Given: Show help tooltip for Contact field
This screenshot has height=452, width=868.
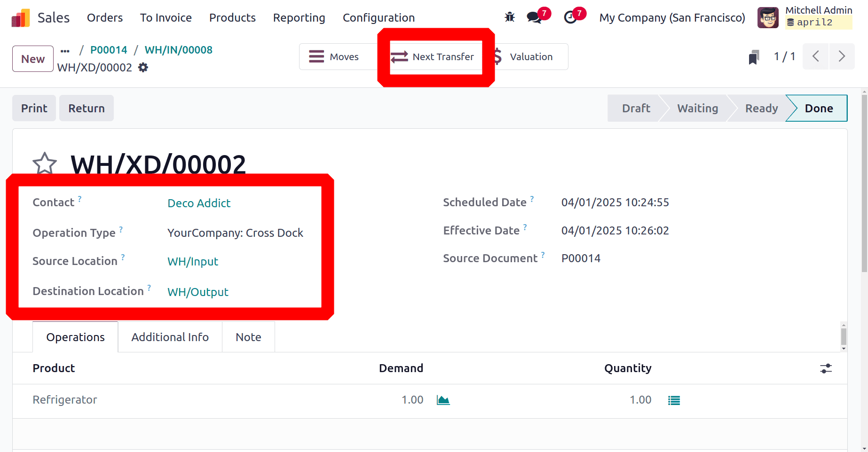Looking at the screenshot, I should tap(80, 199).
